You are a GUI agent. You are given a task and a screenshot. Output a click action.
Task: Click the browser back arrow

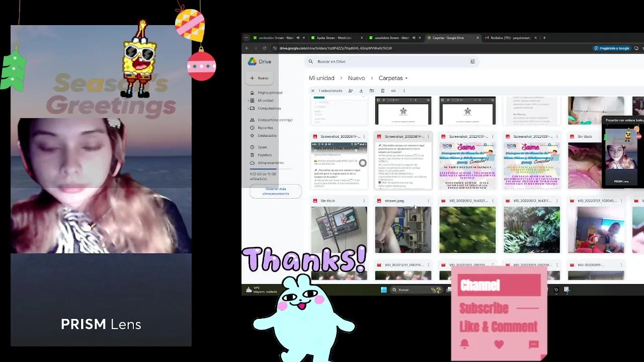247,48
